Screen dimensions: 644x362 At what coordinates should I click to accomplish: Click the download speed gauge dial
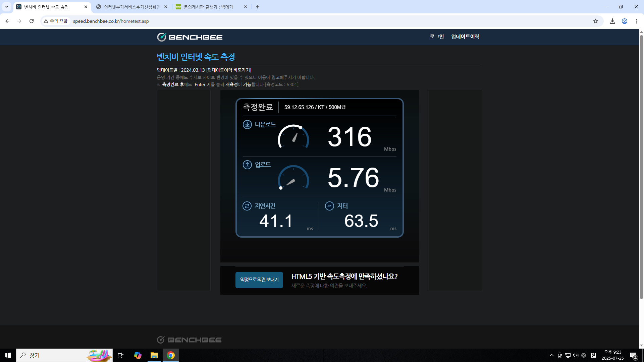(x=293, y=136)
